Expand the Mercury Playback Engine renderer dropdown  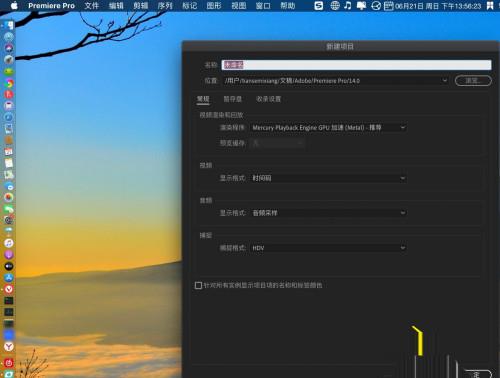[328, 128]
